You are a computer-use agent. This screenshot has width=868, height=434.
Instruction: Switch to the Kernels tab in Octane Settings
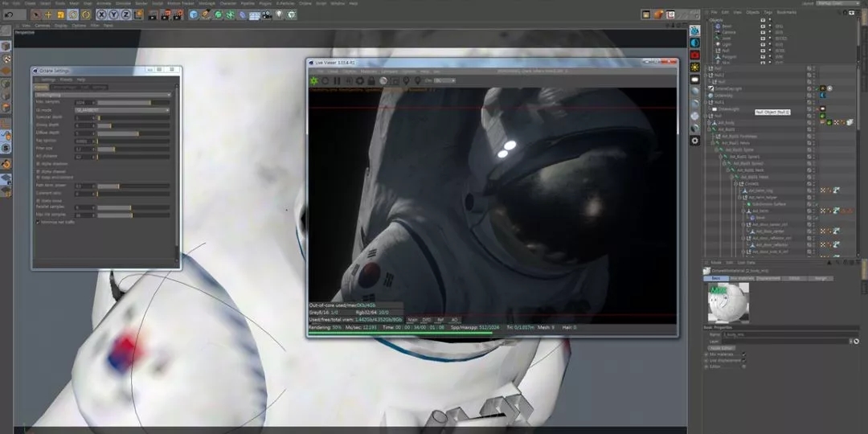tap(42, 88)
